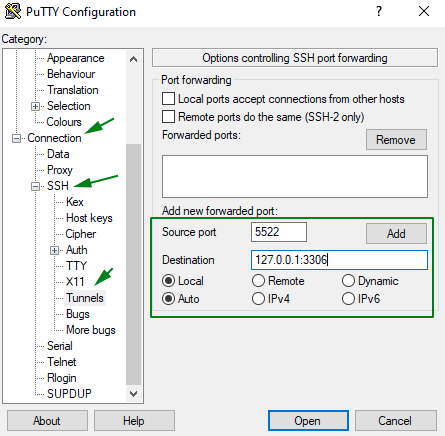The height and width of the screenshot is (436, 445).
Task: Open the SUPDUP category
Action: (69, 394)
